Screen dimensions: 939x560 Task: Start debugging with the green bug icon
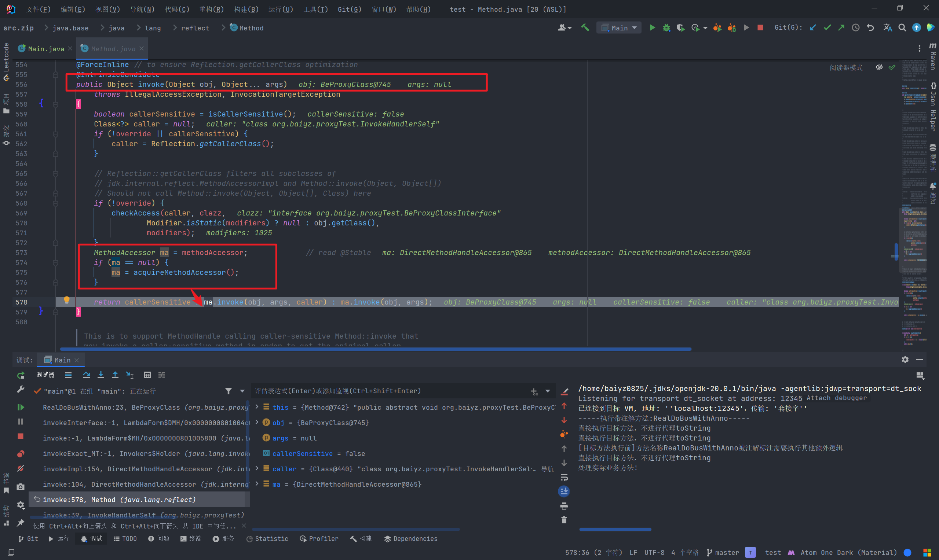pyautogui.click(x=666, y=27)
